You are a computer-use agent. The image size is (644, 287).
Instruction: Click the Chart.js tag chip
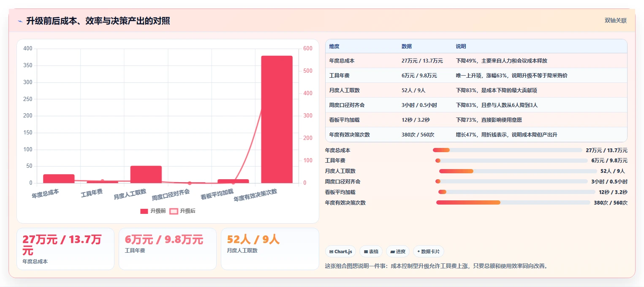pyautogui.click(x=341, y=251)
